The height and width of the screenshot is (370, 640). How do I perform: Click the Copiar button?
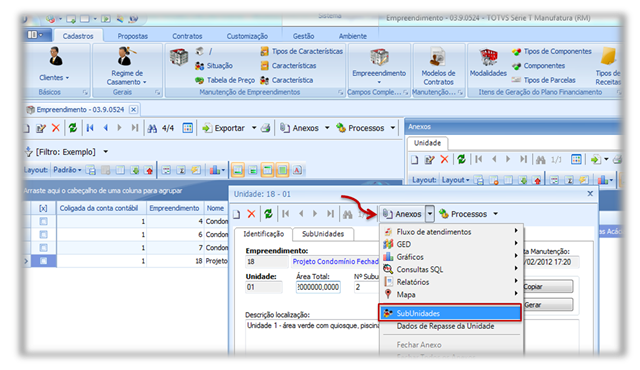pos(548,287)
